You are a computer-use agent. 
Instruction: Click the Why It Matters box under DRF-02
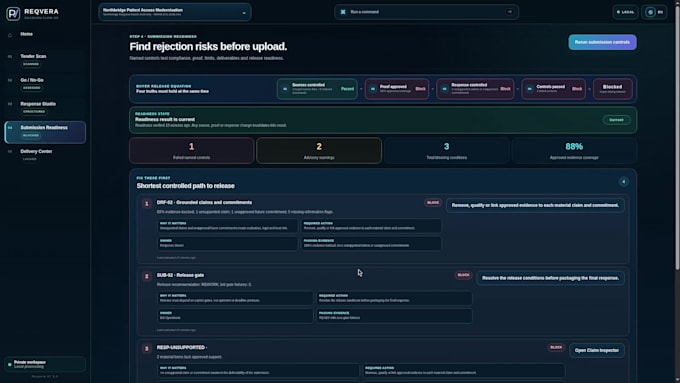click(x=227, y=226)
